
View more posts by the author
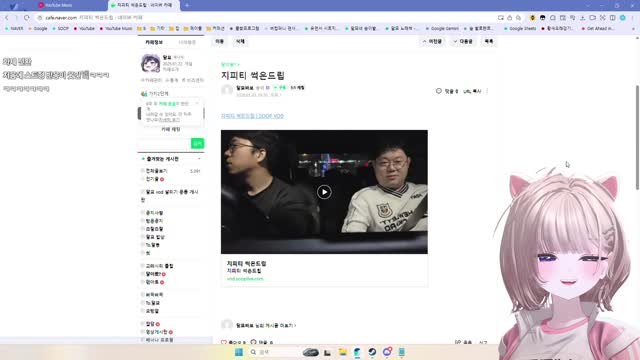(x=266, y=325)
